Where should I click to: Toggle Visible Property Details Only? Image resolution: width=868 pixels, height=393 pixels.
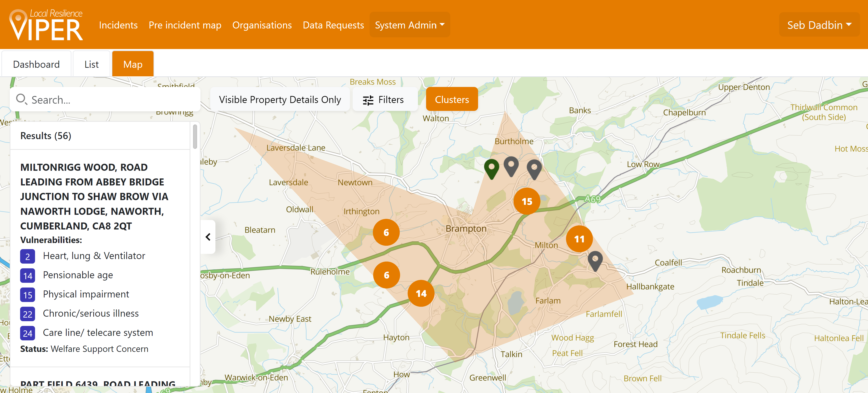coord(280,100)
